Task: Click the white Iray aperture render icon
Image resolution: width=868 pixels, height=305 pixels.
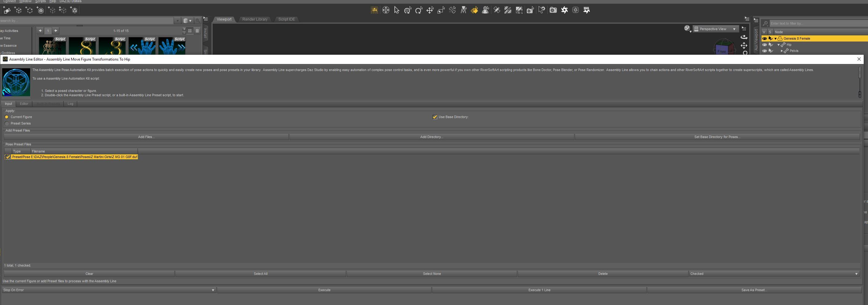Action: pyautogui.click(x=564, y=10)
